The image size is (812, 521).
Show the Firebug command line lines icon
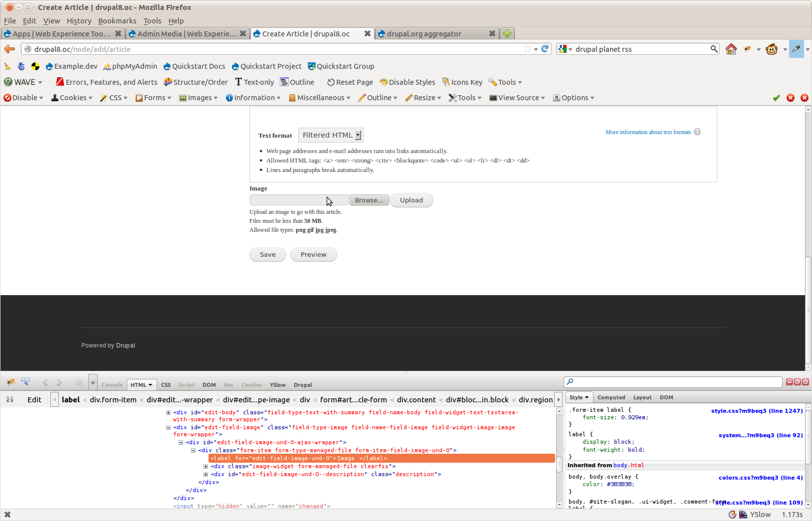pyautogui.click(x=79, y=382)
